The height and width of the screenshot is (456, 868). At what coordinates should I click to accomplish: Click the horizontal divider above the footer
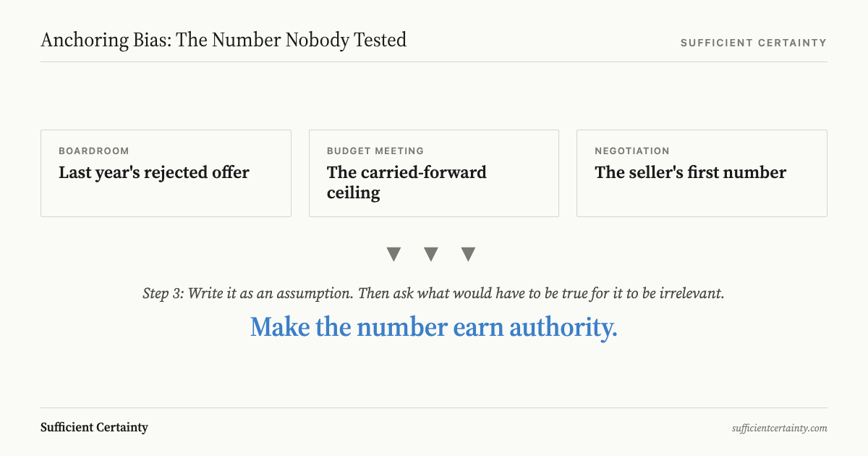[434, 408]
